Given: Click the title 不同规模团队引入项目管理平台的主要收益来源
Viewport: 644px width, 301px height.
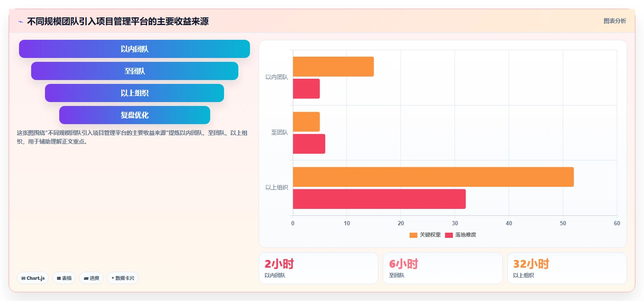Looking at the screenshot, I should [x=118, y=21].
